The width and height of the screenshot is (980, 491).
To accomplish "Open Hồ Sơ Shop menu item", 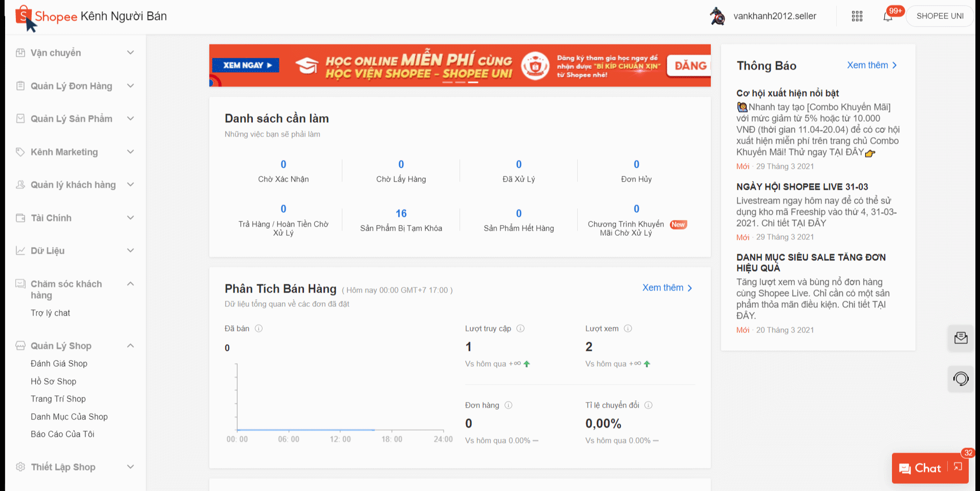I will pos(53,382).
